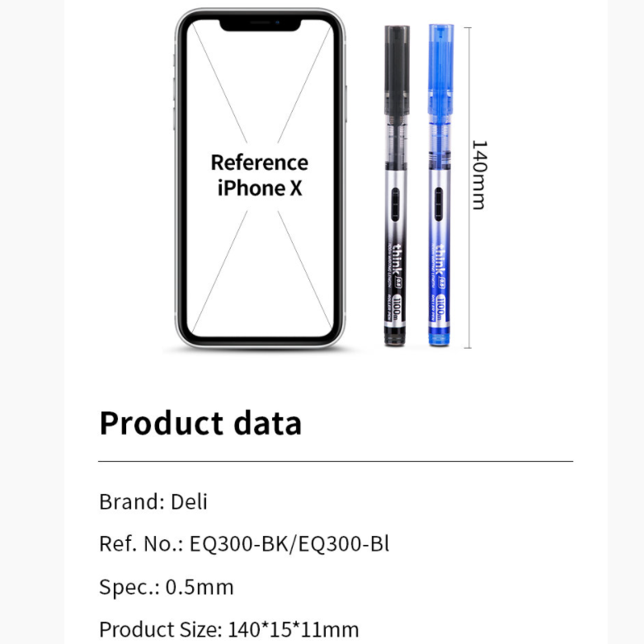
Task: Click the 'Reference iPhone X' text
Action: click(x=260, y=176)
